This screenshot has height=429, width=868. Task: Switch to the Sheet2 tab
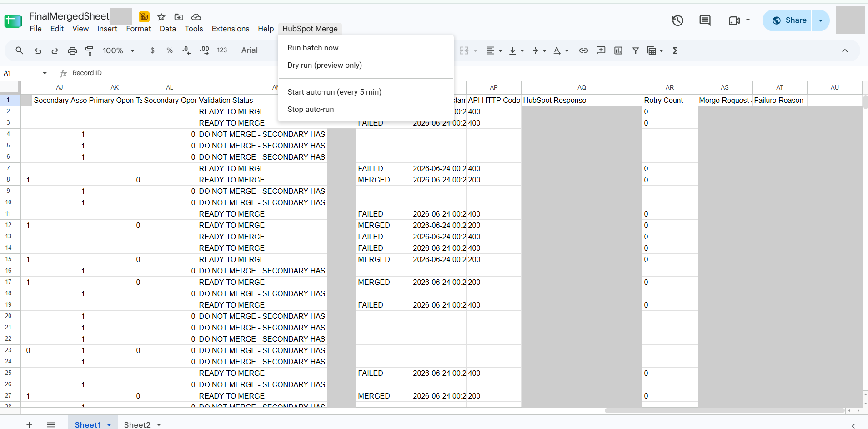(137, 424)
